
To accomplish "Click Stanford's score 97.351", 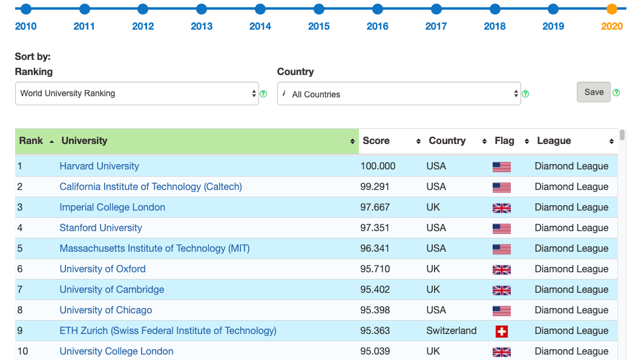I will pyautogui.click(x=375, y=228).
